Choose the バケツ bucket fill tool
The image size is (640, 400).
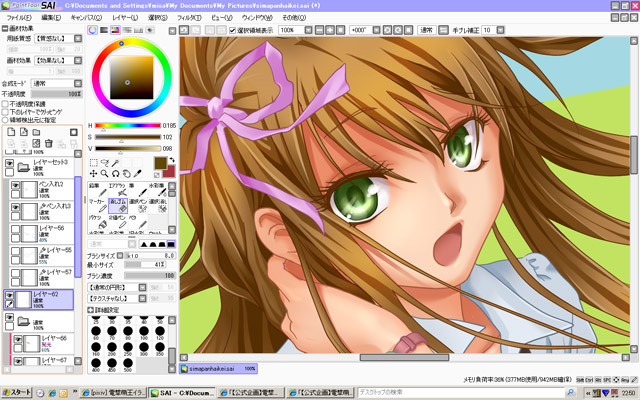(98, 222)
